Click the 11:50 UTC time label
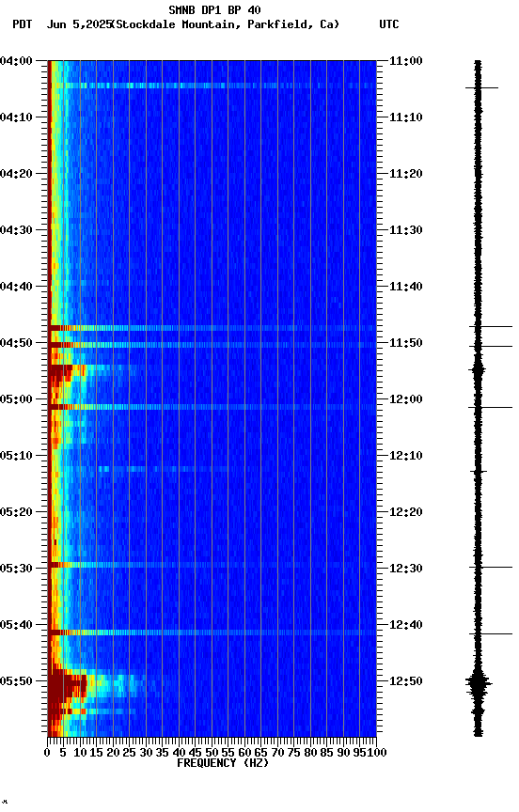This screenshot has width=519, height=812. tap(405, 343)
